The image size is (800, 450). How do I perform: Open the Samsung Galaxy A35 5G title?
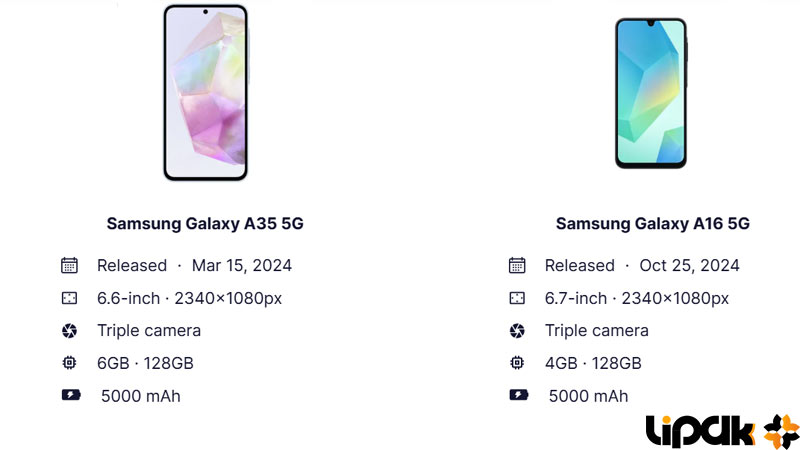click(x=205, y=223)
